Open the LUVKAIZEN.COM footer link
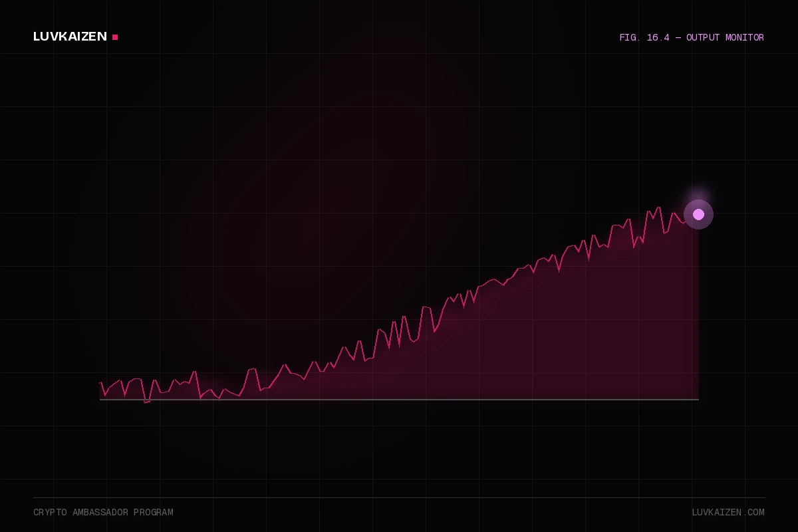Image resolution: width=798 pixels, height=532 pixels. click(x=728, y=512)
